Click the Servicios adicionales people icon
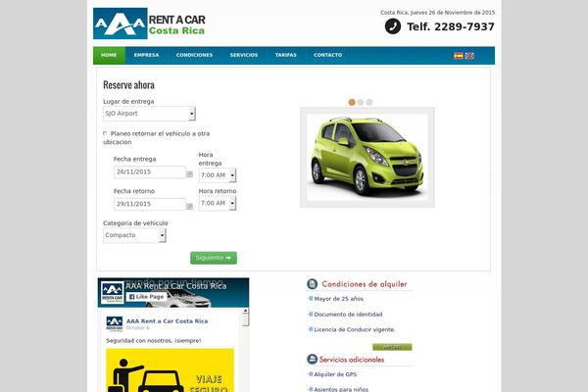 (312, 359)
